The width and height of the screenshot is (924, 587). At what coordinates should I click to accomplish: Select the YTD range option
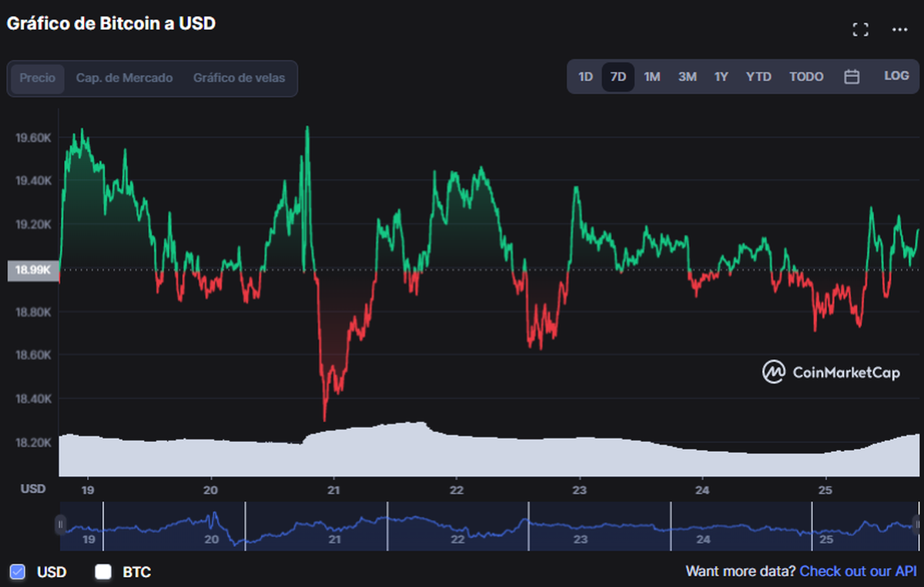click(758, 76)
